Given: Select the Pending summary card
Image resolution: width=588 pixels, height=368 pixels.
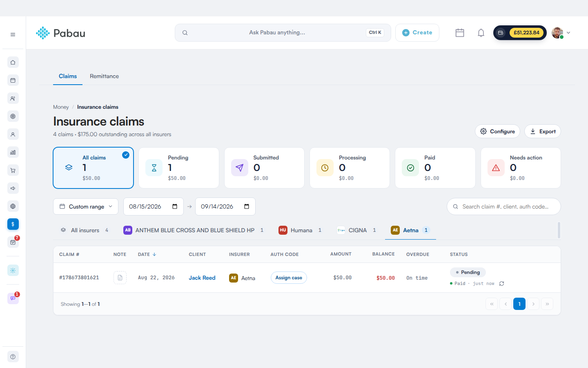Looking at the screenshot, I should pos(179,168).
